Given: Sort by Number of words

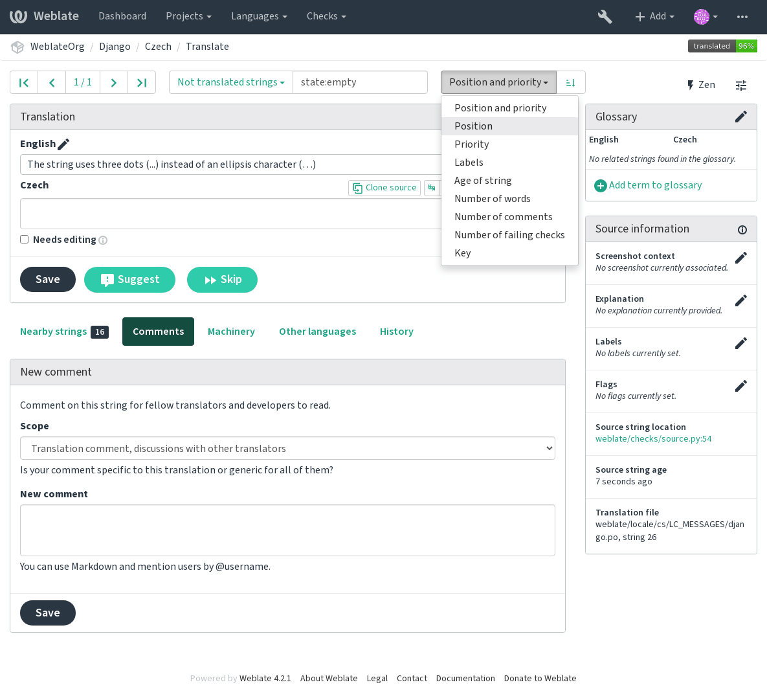Looking at the screenshot, I should pyautogui.click(x=509, y=199).
